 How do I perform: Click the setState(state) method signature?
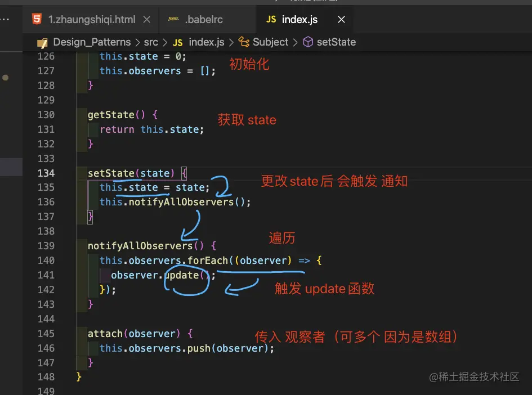[x=131, y=173]
